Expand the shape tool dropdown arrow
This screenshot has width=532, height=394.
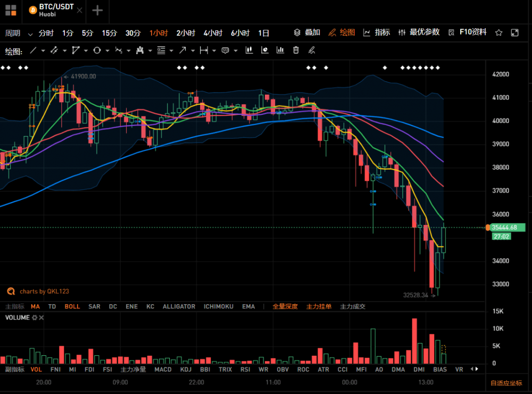(x=107, y=51)
